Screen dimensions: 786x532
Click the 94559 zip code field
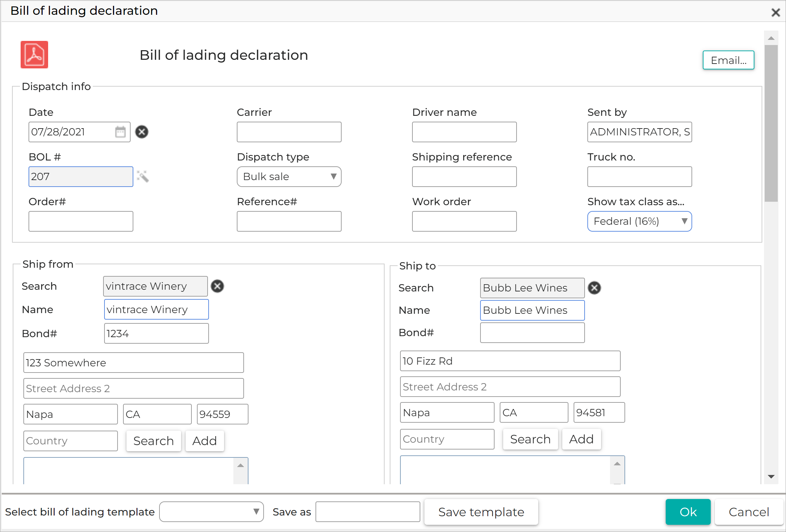point(223,414)
